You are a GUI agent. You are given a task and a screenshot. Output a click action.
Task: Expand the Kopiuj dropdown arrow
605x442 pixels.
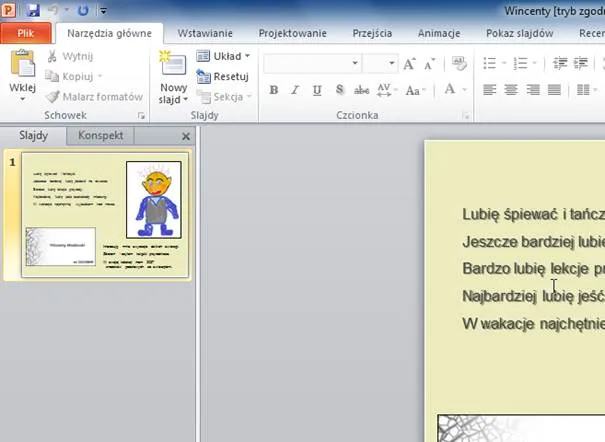point(100,76)
